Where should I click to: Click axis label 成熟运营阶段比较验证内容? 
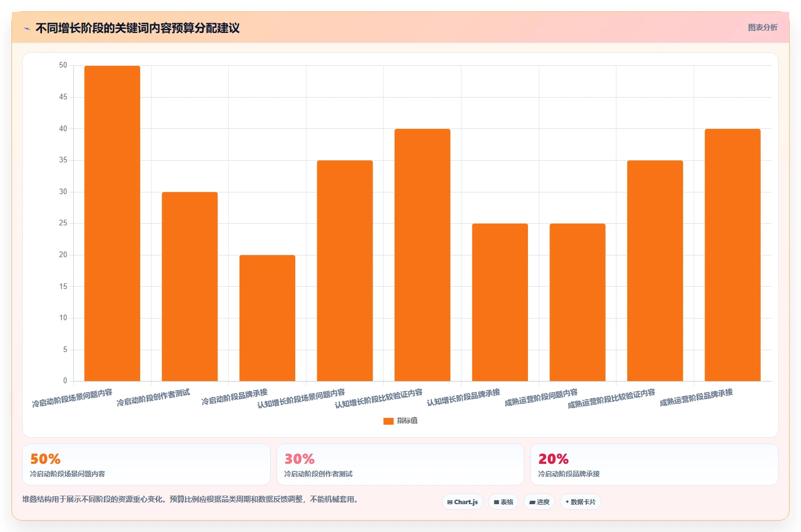pyautogui.click(x=611, y=399)
